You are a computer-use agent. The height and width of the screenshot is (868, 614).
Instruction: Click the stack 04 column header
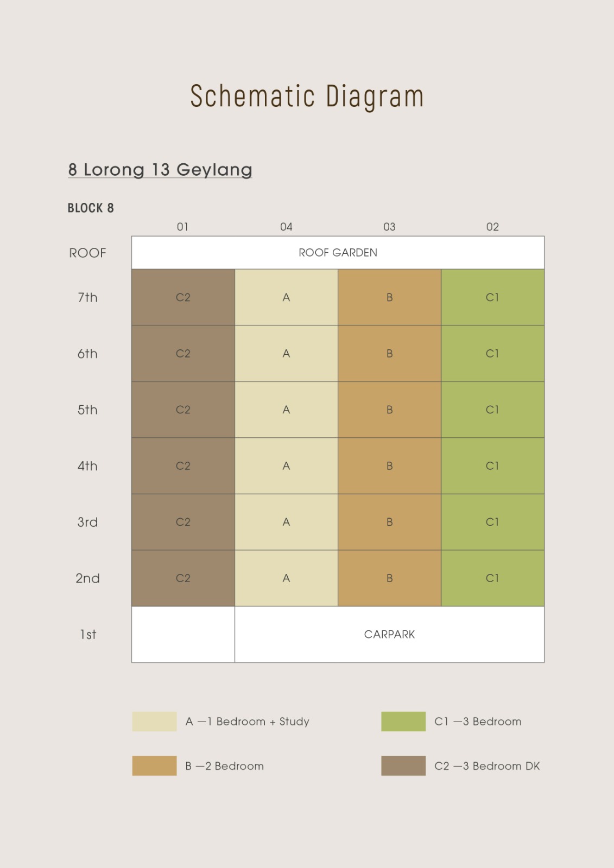point(286,227)
